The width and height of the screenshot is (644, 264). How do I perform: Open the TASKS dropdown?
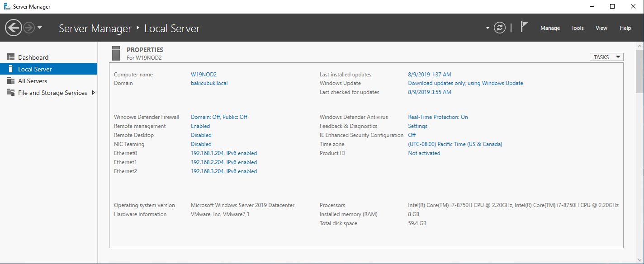tap(606, 57)
